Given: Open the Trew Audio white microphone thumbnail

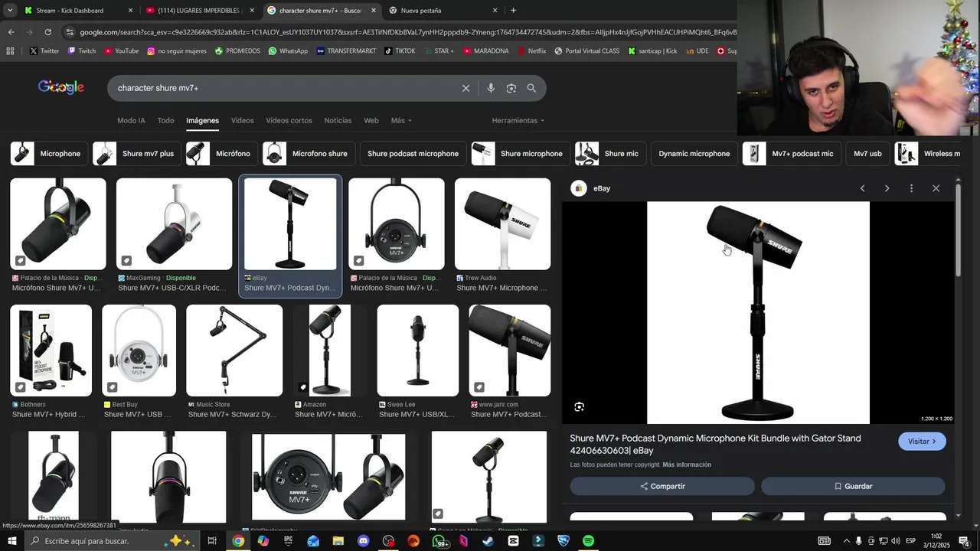Looking at the screenshot, I should 502,224.
